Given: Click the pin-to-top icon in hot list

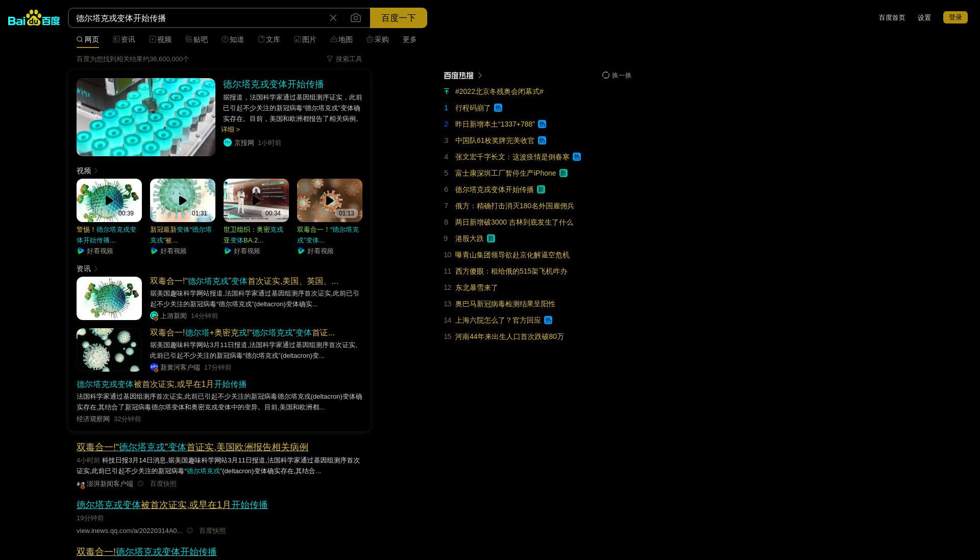Looking at the screenshot, I should coord(447,91).
